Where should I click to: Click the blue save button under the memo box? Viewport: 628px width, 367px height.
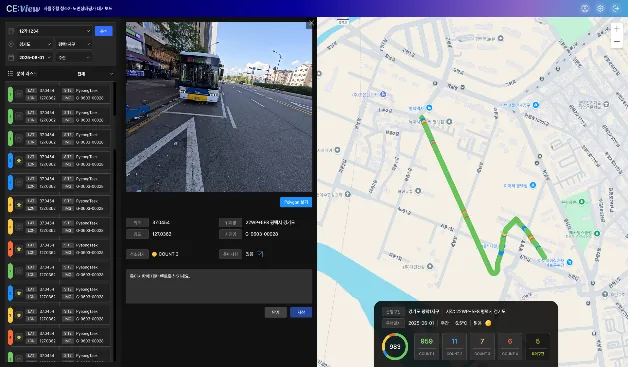click(x=301, y=312)
